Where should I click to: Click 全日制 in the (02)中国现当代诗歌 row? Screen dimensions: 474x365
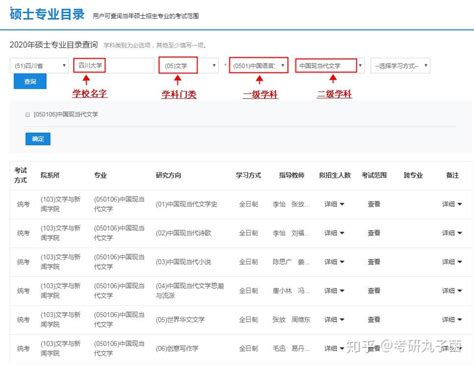pos(249,233)
